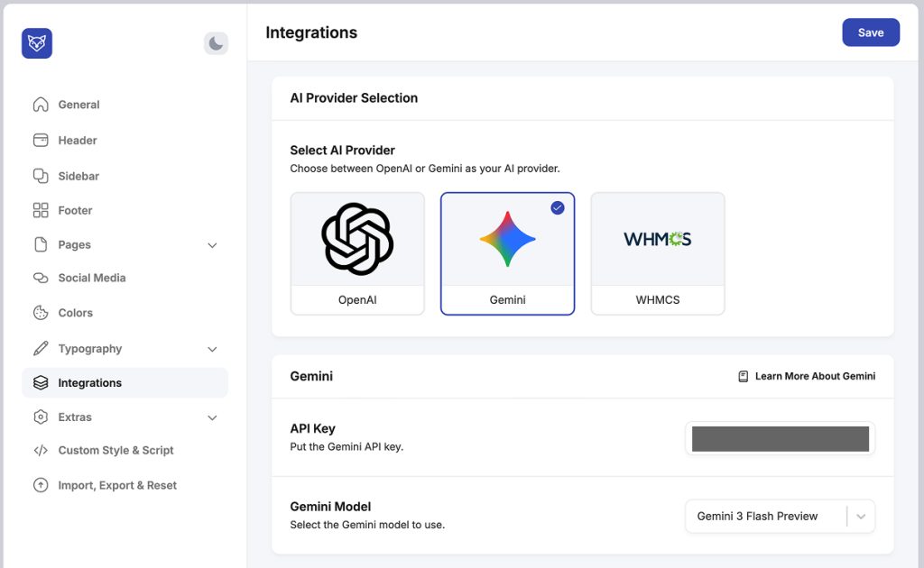
Task: Open the Extras menu item
Action: pyautogui.click(x=75, y=417)
